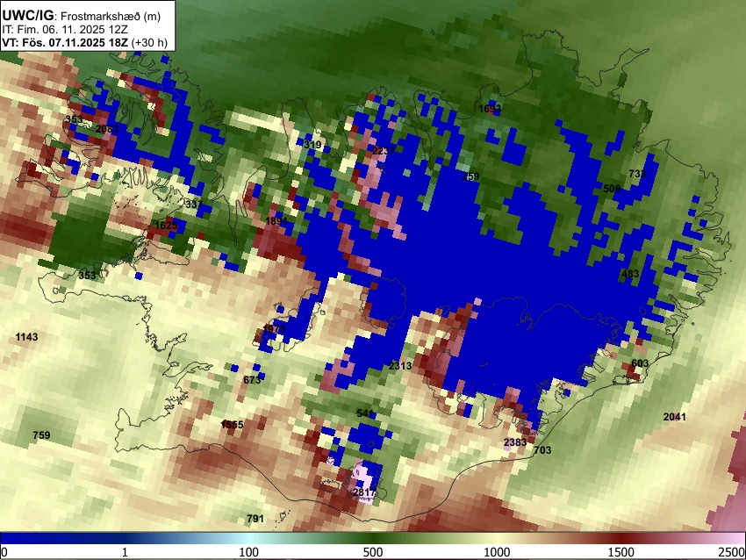Click the legend tick label 500
Image resolution: width=746 pixels, height=560 pixels.
coord(373,552)
